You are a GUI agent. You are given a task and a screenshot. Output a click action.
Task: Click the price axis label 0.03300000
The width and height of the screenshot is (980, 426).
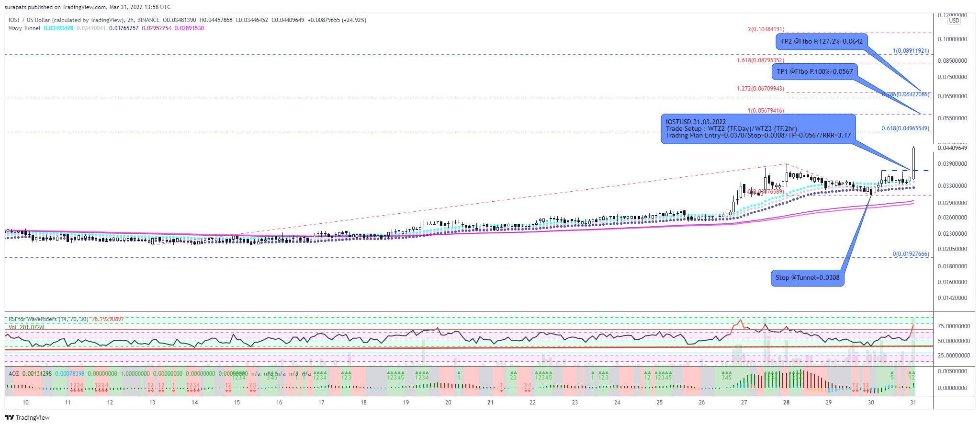tap(952, 186)
